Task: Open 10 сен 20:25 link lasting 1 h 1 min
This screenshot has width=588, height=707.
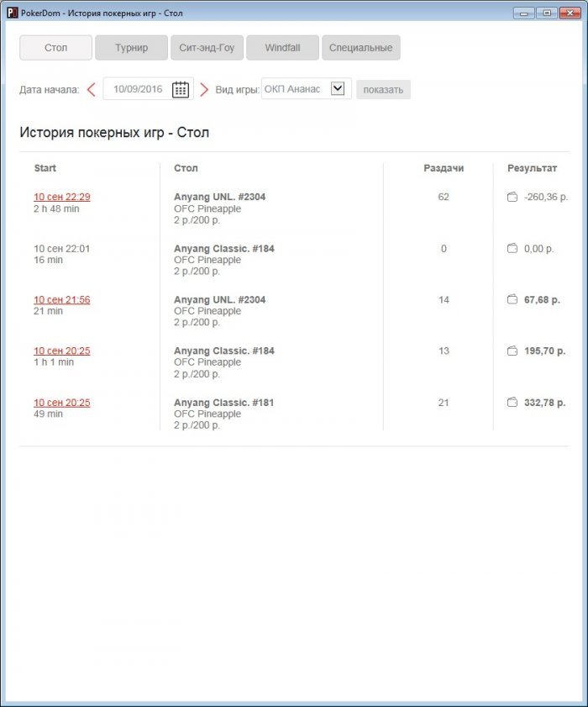Action: (x=61, y=351)
